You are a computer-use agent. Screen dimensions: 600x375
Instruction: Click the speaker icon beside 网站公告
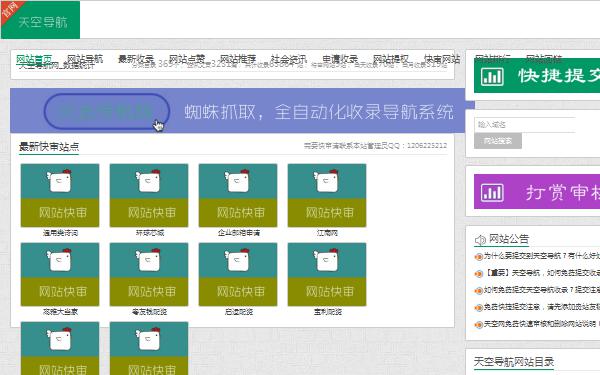tap(480, 240)
